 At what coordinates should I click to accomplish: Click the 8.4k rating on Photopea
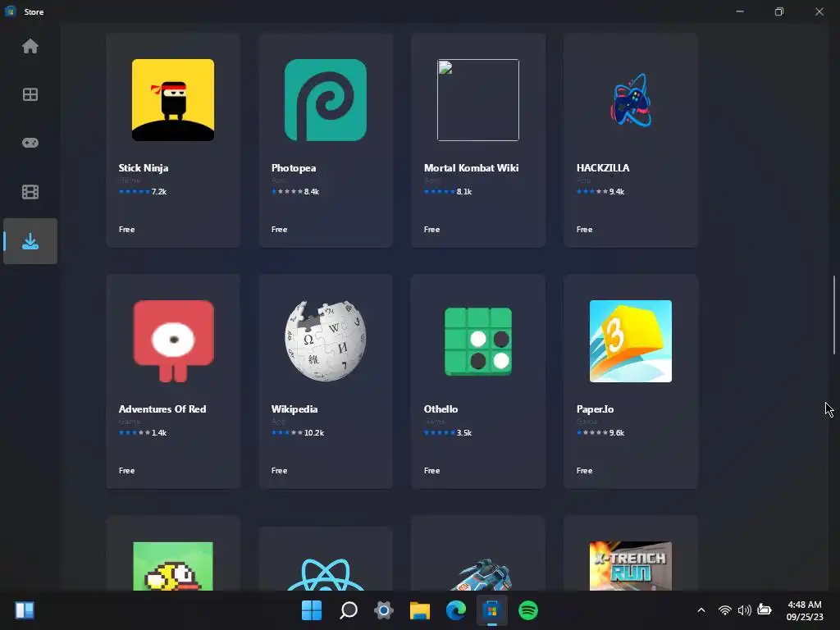click(x=311, y=192)
